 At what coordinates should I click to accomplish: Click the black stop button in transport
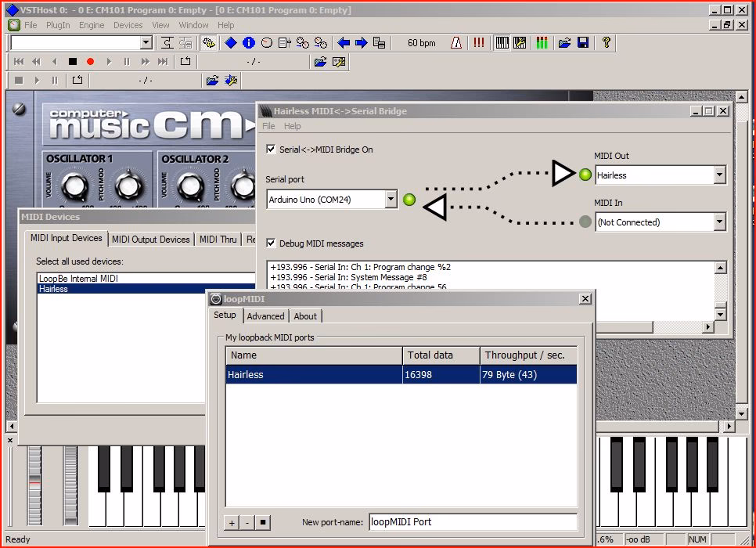click(x=73, y=61)
